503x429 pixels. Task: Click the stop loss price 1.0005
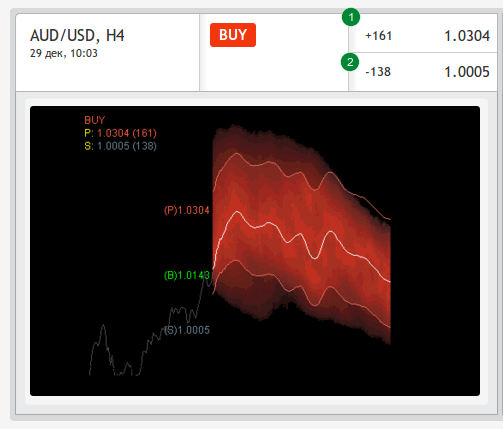click(467, 72)
